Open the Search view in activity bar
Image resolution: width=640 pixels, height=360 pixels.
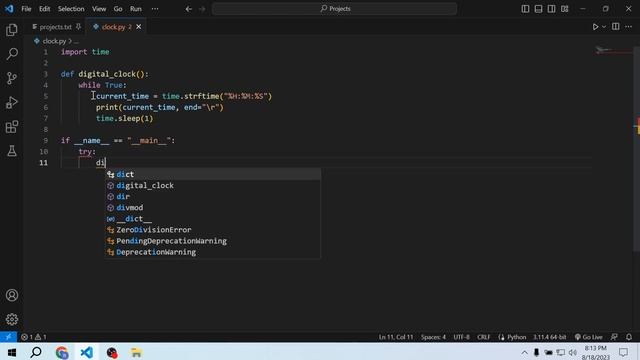pos(12,54)
